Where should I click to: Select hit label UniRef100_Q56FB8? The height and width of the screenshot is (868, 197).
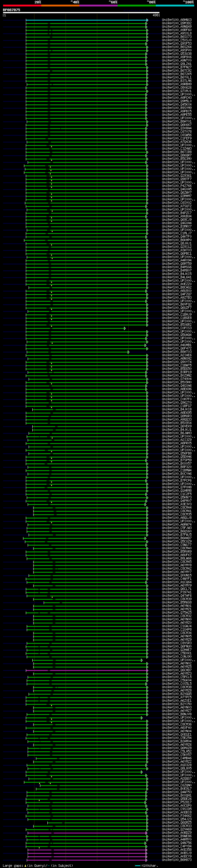click(177, 454)
